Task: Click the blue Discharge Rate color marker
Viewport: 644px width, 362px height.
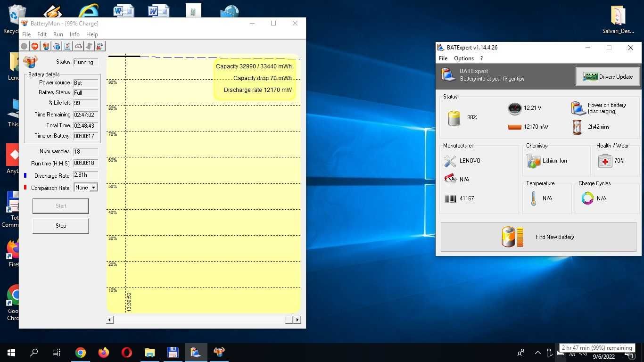Action: coord(25,175)
